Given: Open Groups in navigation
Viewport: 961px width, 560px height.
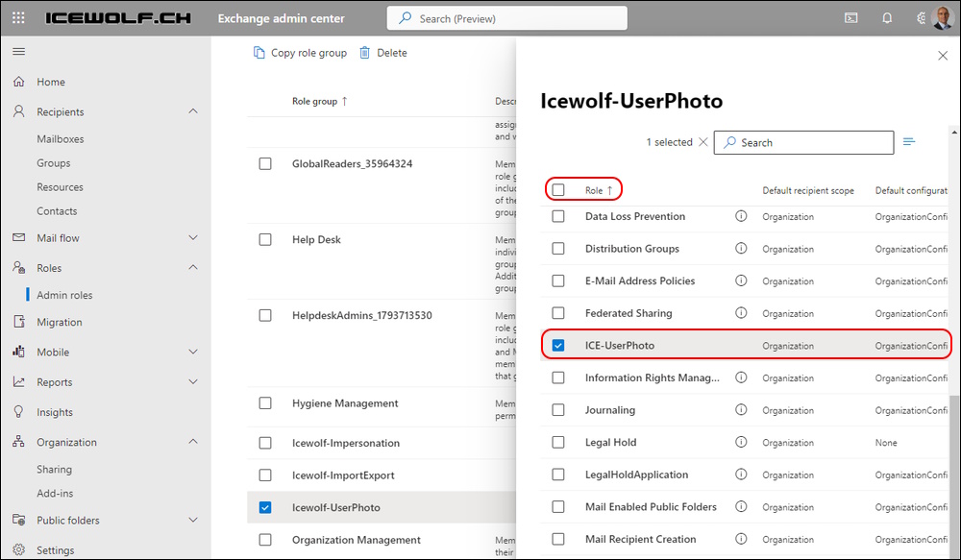Looking at the screenshot, I should 53,163.
